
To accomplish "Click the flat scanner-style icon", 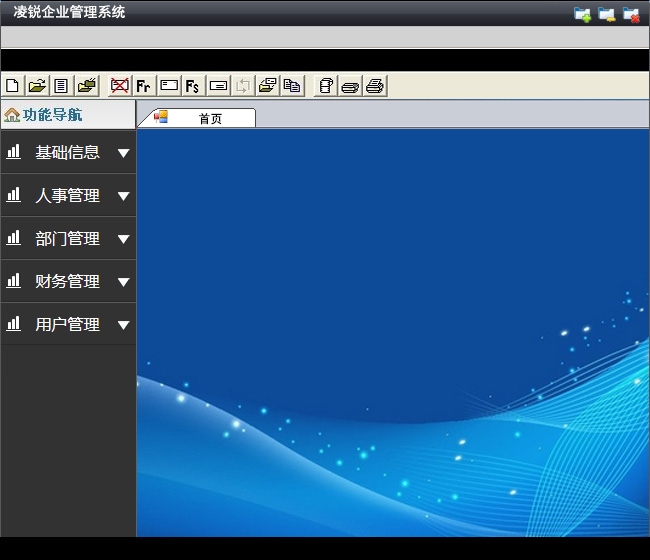I will coord(350,86).
